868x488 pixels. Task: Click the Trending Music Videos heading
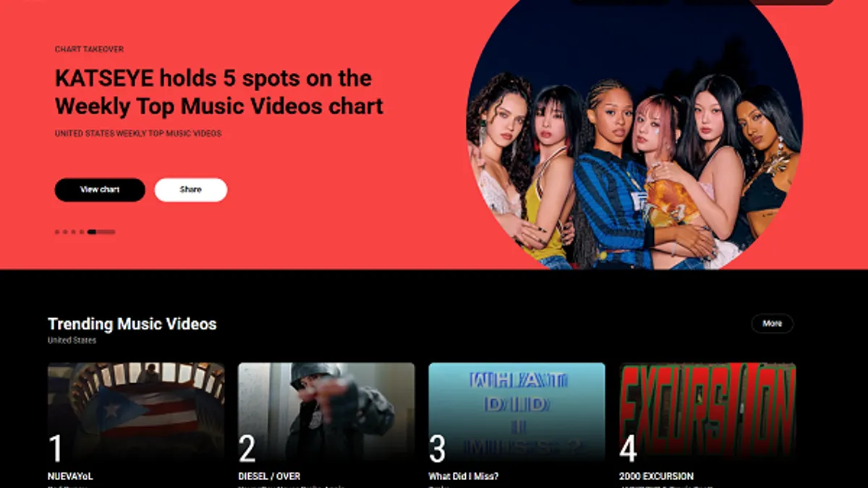[x=132, y=324]
